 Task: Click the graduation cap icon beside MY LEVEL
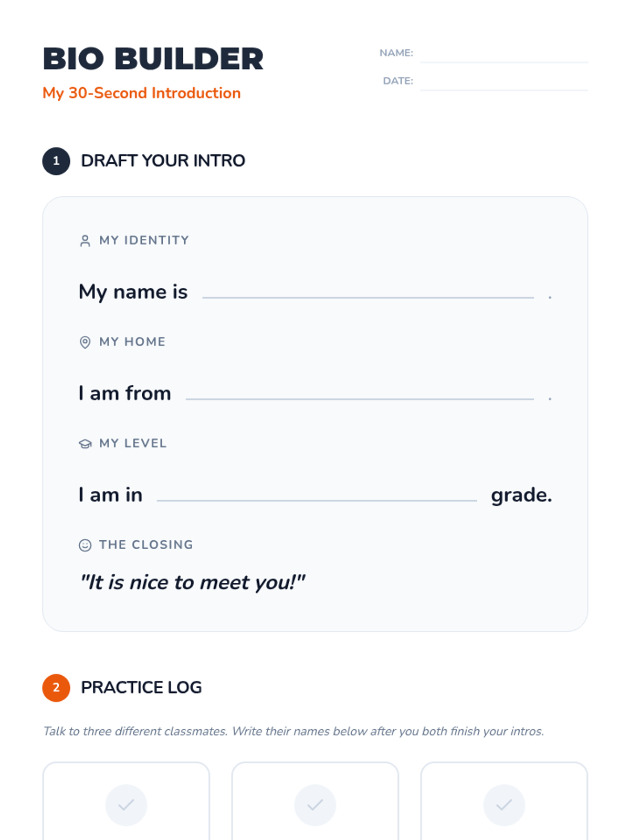(x=85, y=444)
